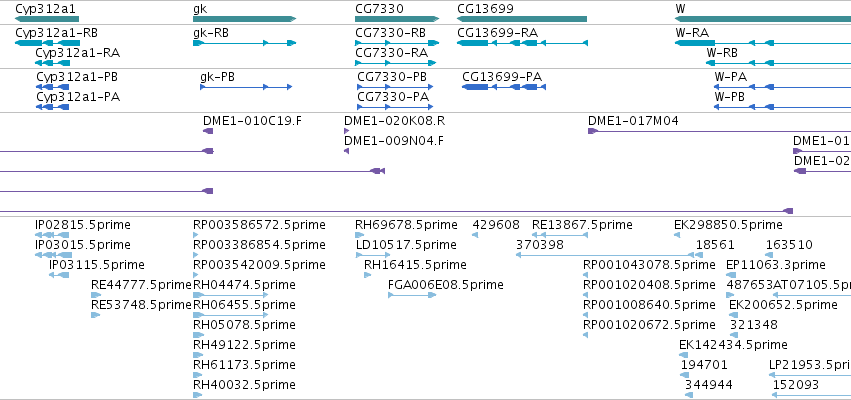
Task: Click RP001008640.5prime label
Action: [649, 305]
